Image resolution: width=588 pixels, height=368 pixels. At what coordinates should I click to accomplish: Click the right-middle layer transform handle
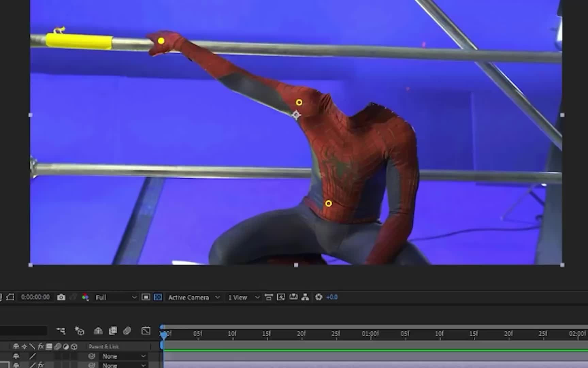tap(562, 115)
